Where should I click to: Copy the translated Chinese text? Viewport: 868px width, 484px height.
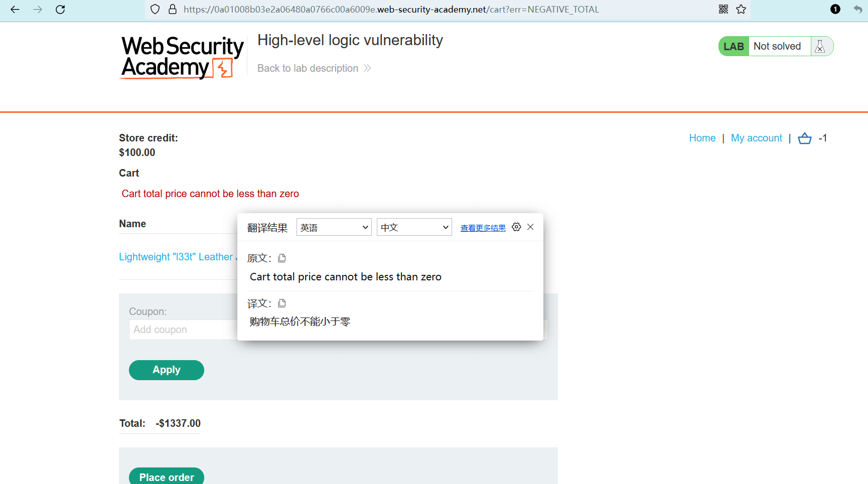(282, 303)
